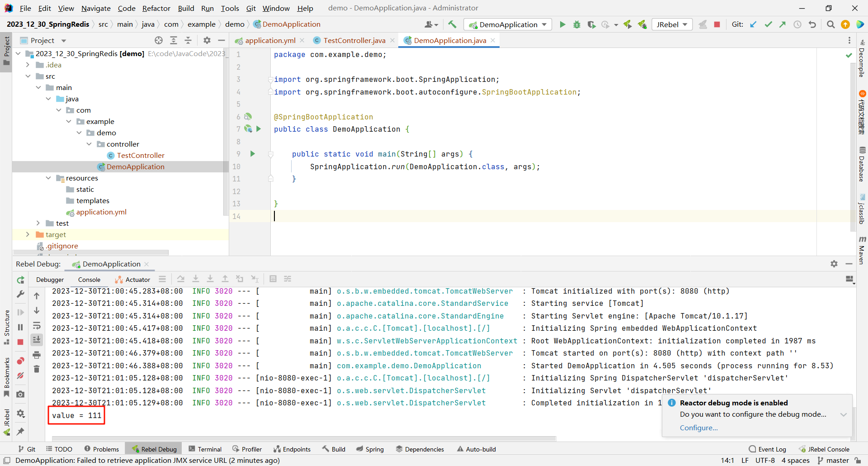The image size is (868, 466).
Task: Clear all console output trash icon
Action: click(x=37, y=369)
